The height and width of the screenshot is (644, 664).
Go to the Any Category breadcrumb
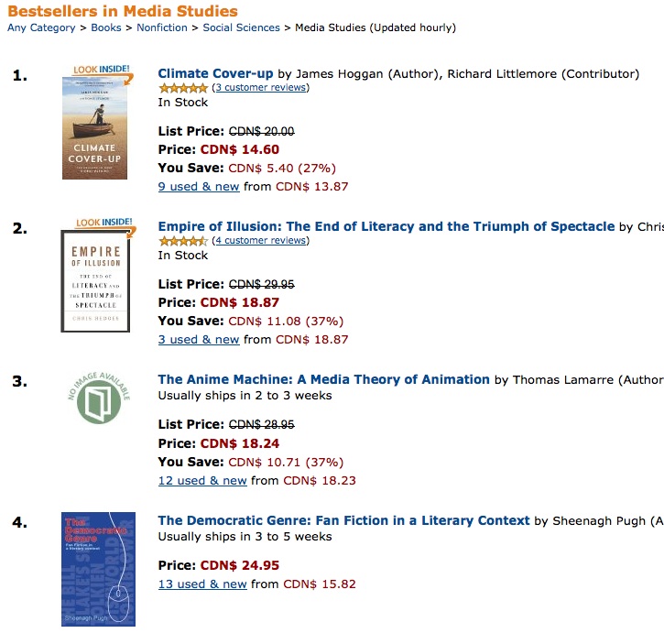coord(41,27)
